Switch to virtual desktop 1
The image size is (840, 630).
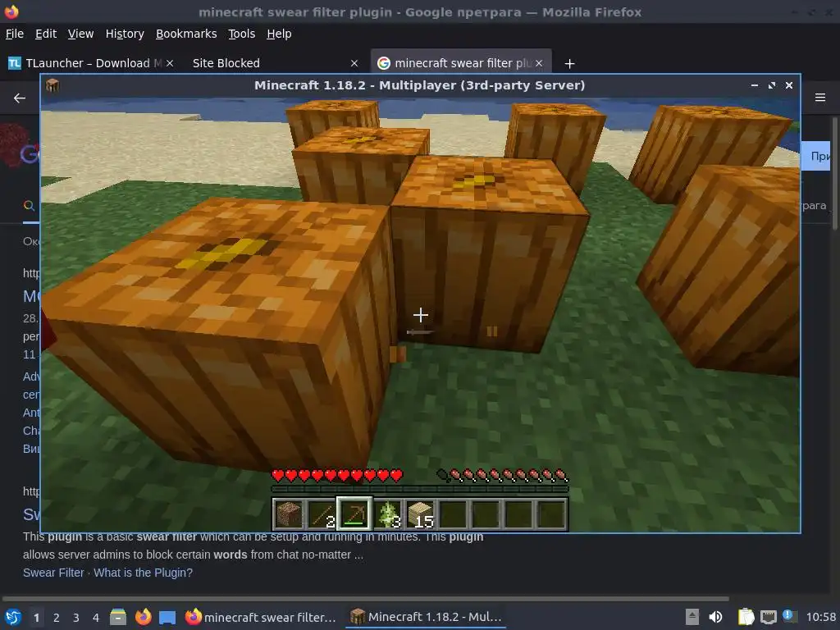pos(36,618)
